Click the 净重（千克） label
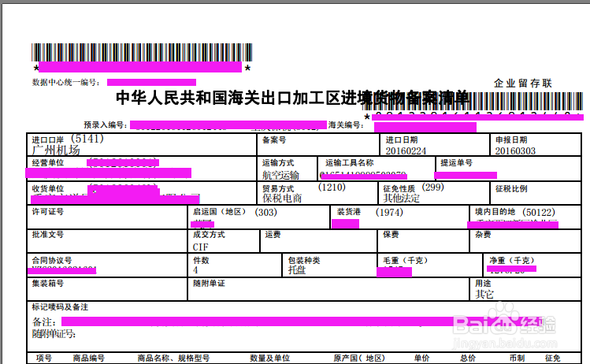This screenshot has width=590, height=364. [x=512, y=260]
